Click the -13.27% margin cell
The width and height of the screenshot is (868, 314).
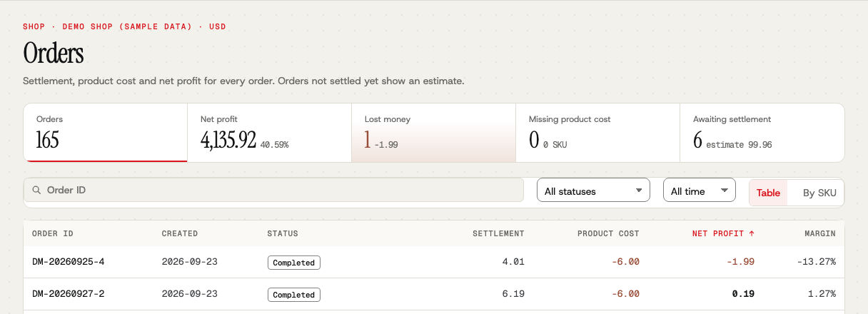point(816,262)
